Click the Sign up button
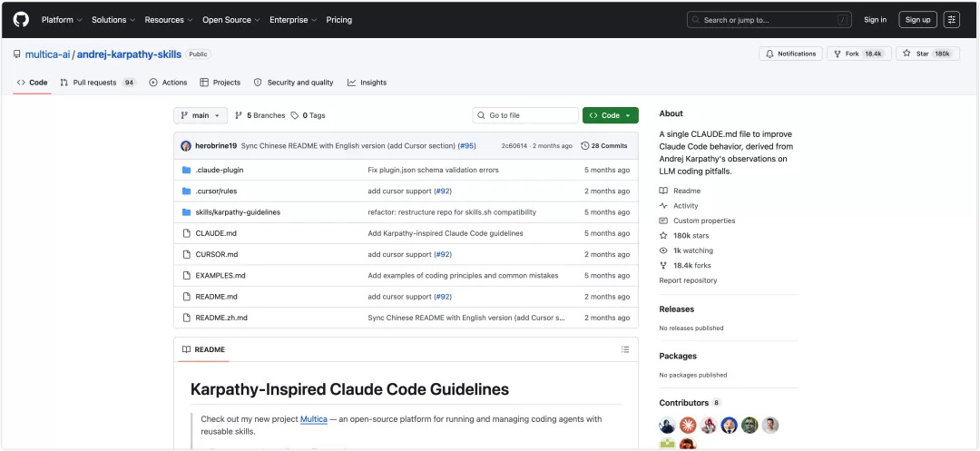The height and width of the screenshot is (451, 980). pyautogui.click(x=917, y=20)
